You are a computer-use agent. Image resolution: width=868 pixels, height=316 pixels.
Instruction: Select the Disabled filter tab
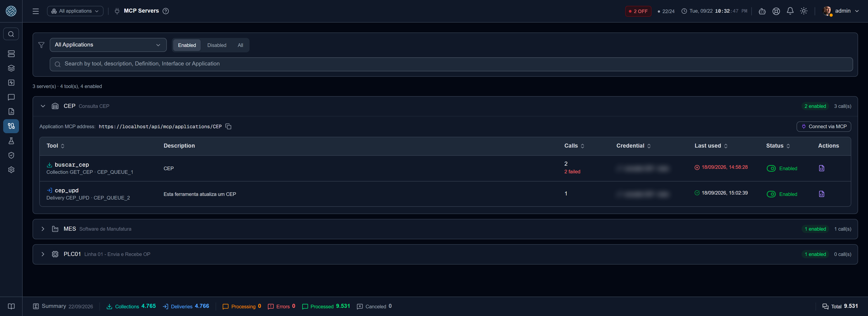tap(217, 45)
